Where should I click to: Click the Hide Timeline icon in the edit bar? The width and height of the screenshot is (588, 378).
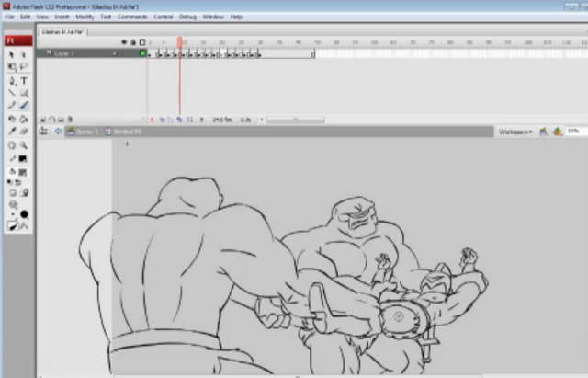point(43,131)
